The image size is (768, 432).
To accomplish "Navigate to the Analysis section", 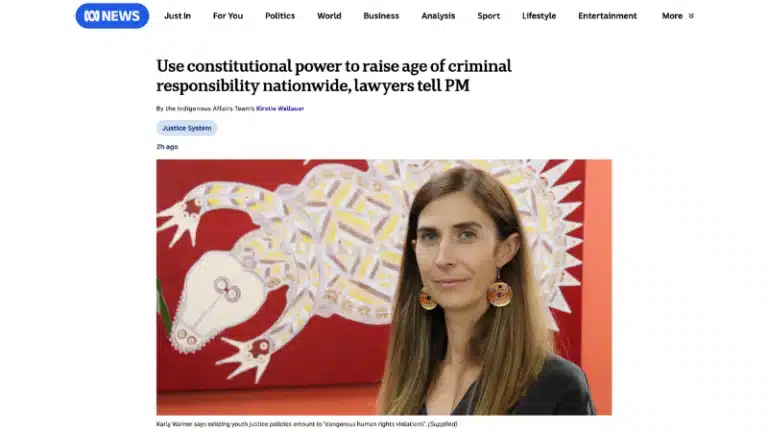I will (x=438, y=16).
